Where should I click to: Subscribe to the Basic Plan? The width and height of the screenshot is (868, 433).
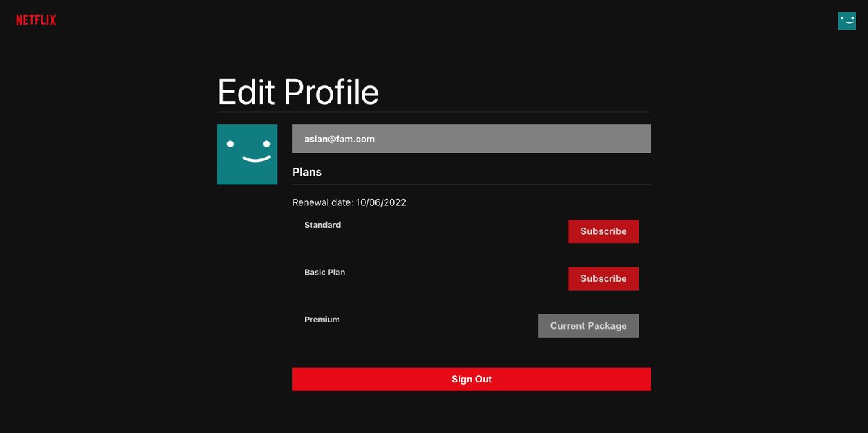[603, 278]
